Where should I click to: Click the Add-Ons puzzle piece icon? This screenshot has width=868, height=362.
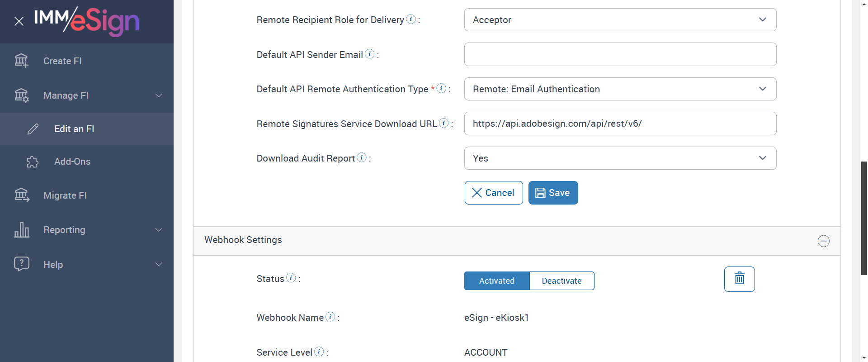33,162
